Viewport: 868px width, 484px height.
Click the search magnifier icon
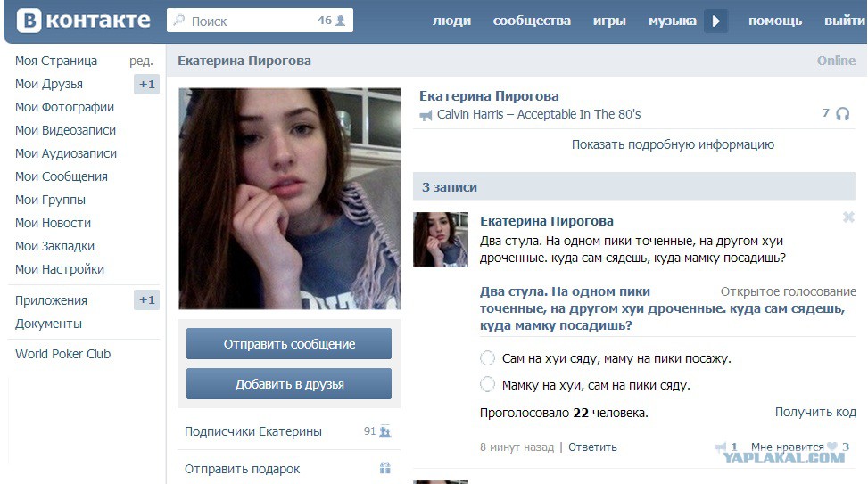coord(178,21)
